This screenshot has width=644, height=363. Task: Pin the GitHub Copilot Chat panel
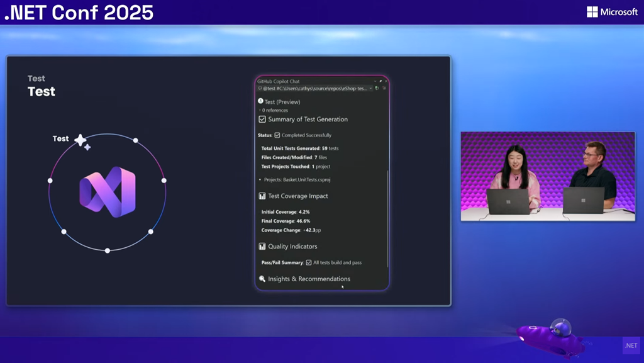(380, 81)
